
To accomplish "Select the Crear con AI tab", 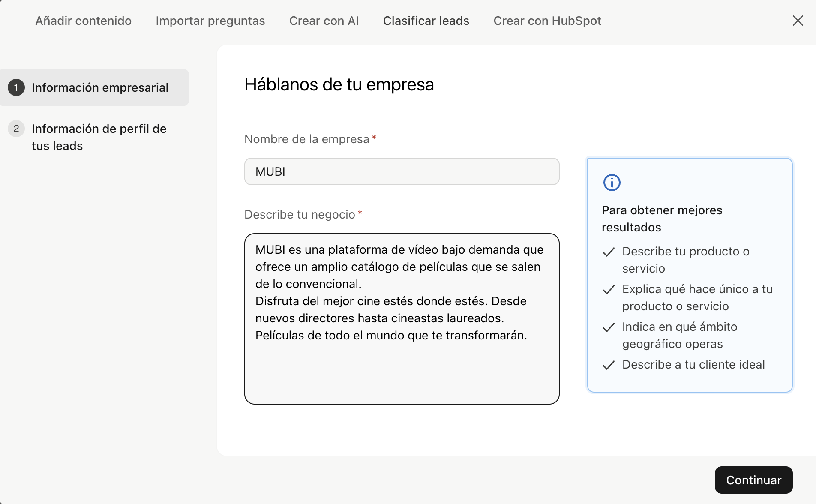I will (x=324, y=21).
